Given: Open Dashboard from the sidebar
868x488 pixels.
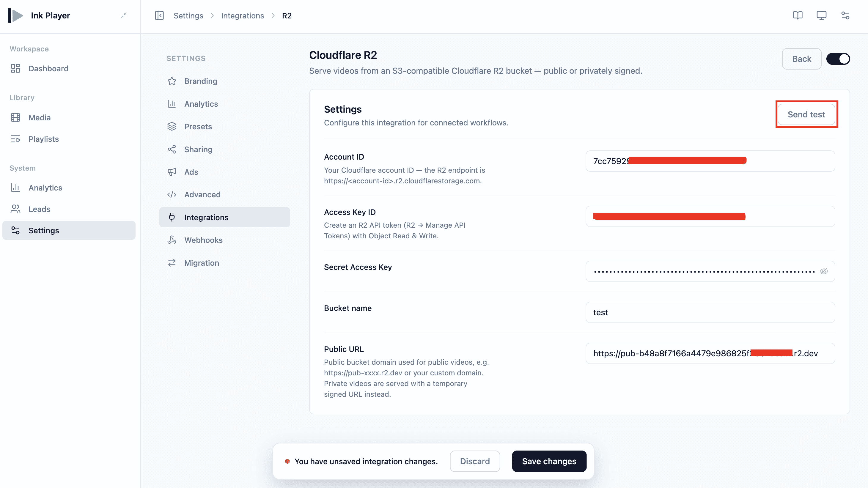Looking at the screenshot, I should coord(69,68).
